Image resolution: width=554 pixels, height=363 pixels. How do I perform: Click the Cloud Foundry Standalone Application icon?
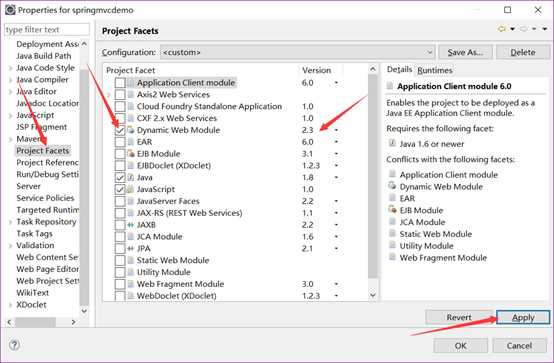(x=131, y=106)
